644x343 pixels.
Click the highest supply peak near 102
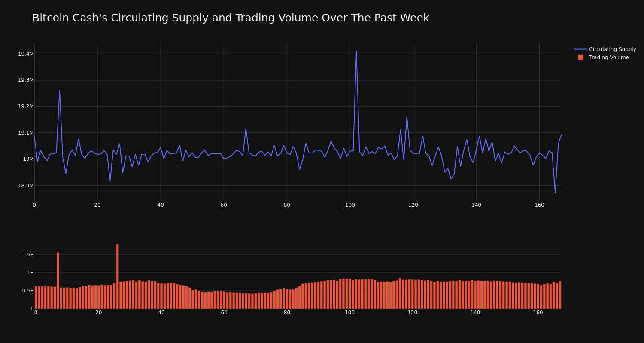click(356, 51)
